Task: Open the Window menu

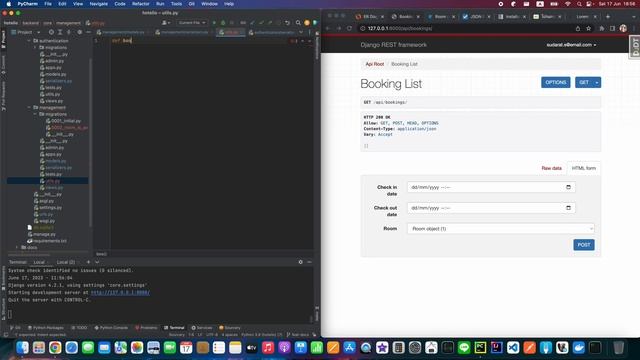Action: point(209,4)
